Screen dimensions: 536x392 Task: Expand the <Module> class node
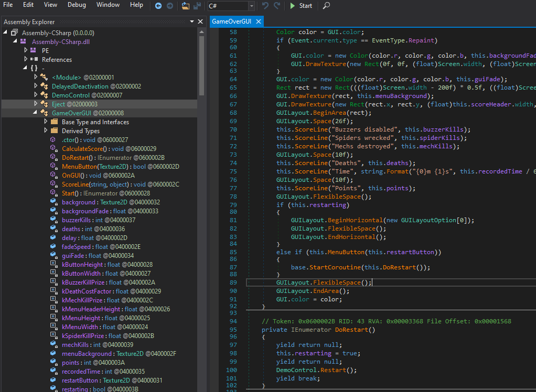(x=36, y=77)
